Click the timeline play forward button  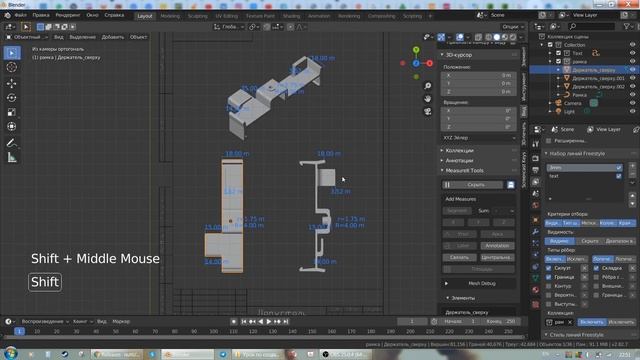pyautogui.click(x=269, y=322)
